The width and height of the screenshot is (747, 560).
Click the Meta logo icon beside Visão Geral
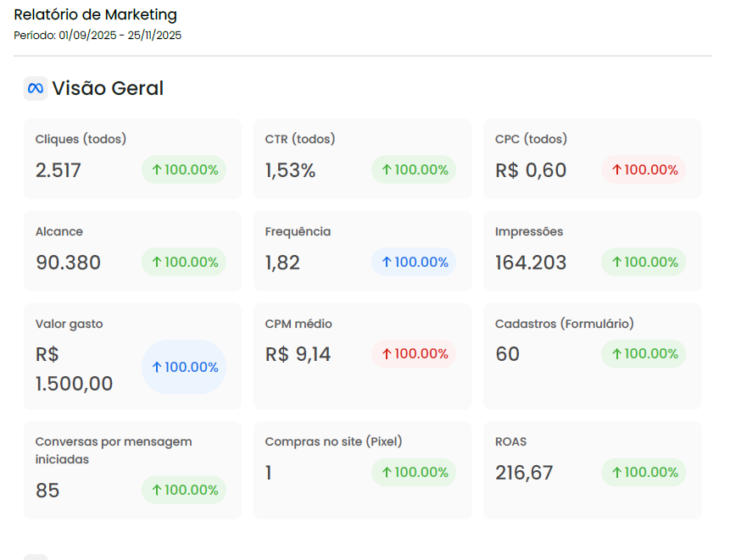[36, 88]
